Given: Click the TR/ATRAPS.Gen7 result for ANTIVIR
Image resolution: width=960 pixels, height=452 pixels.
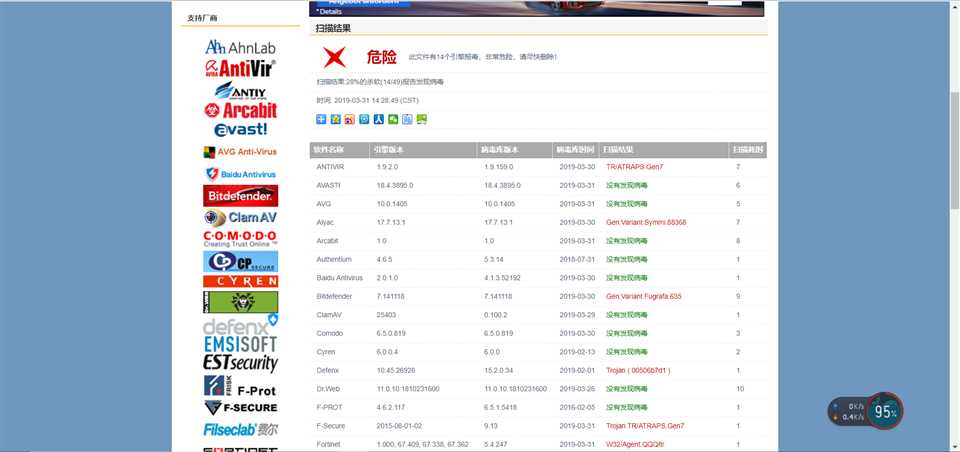Looking at the screenshot, I should [634, 167].
